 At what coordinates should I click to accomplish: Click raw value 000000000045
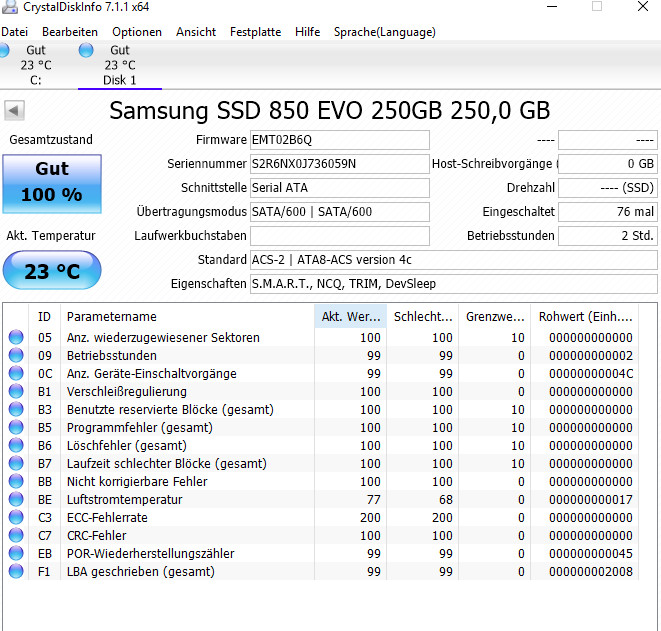coord(591,553)
